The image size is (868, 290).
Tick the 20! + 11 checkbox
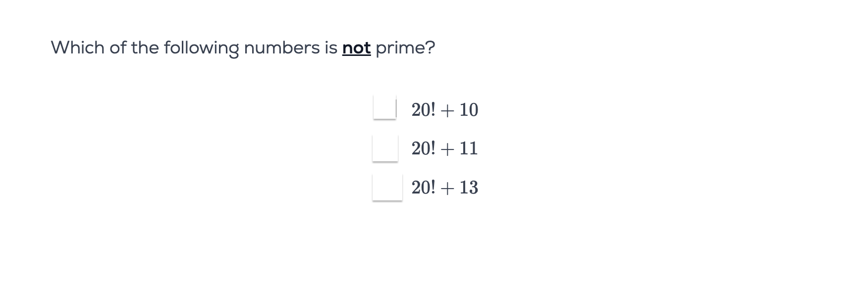[x=385, y=148]
